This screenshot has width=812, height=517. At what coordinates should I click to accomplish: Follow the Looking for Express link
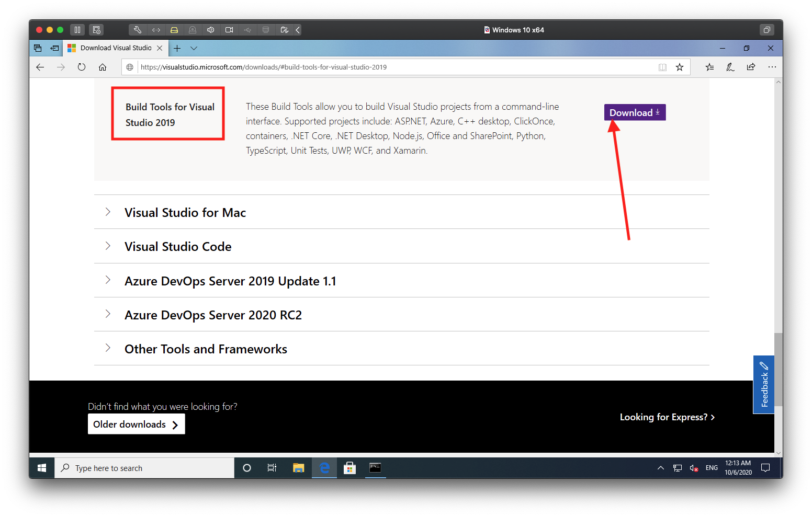click(x=667, y=417)
